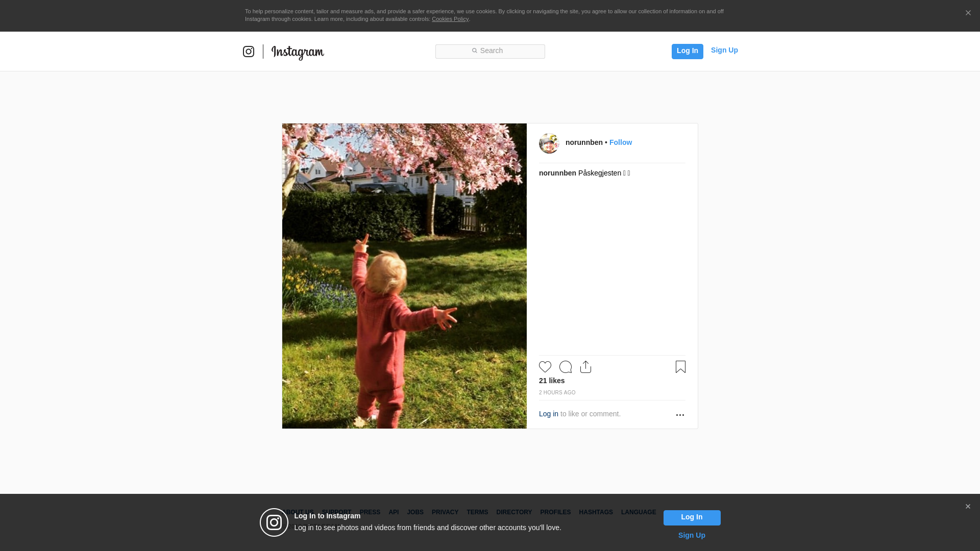Open the PRIVACY footer link
The height and width of the screenshot is (551, 980).
tap(445, 512)
